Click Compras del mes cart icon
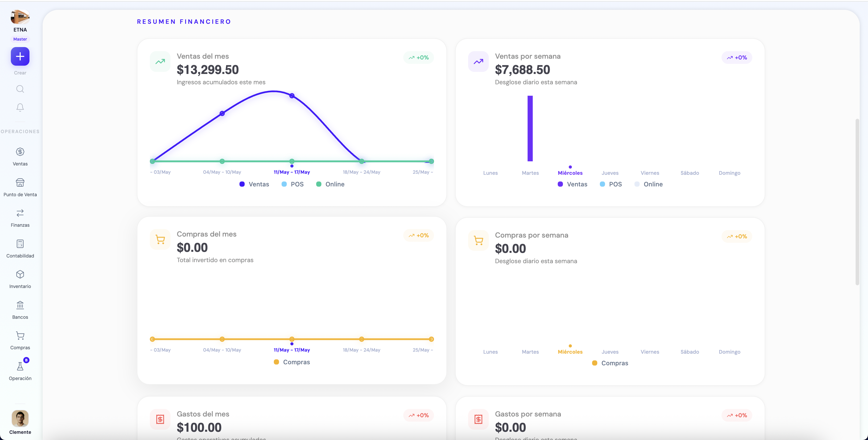The width and height of the screenshot is (868, 440). (x=160, y=239)
